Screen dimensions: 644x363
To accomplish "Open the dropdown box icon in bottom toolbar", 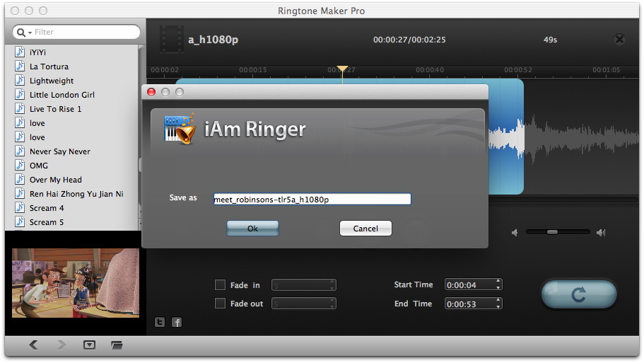I will (89, 345).
